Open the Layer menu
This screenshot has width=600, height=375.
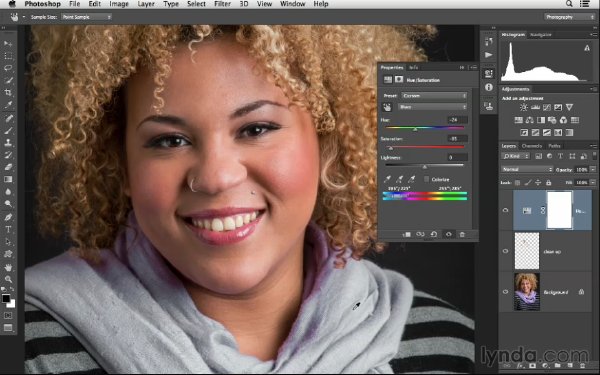146,4
